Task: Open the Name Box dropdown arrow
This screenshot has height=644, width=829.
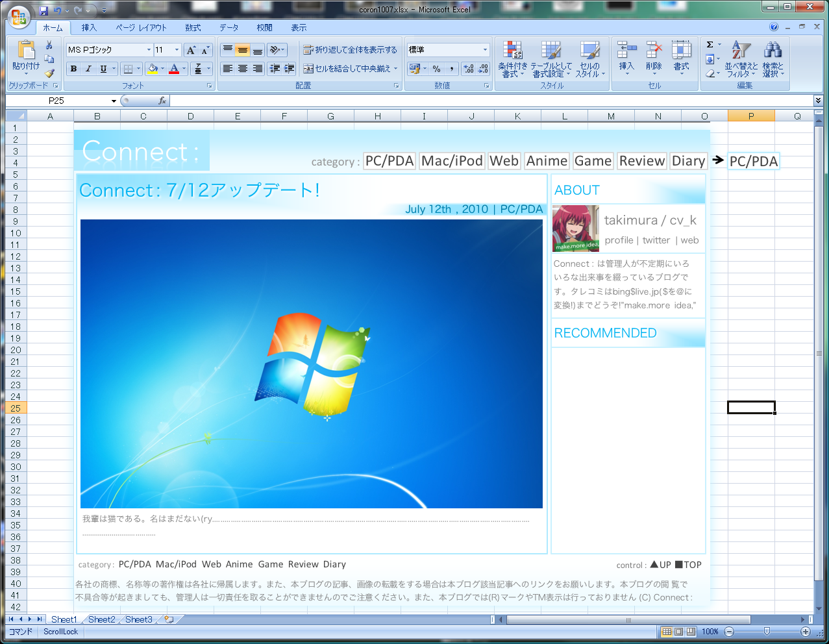Action: 114,101
